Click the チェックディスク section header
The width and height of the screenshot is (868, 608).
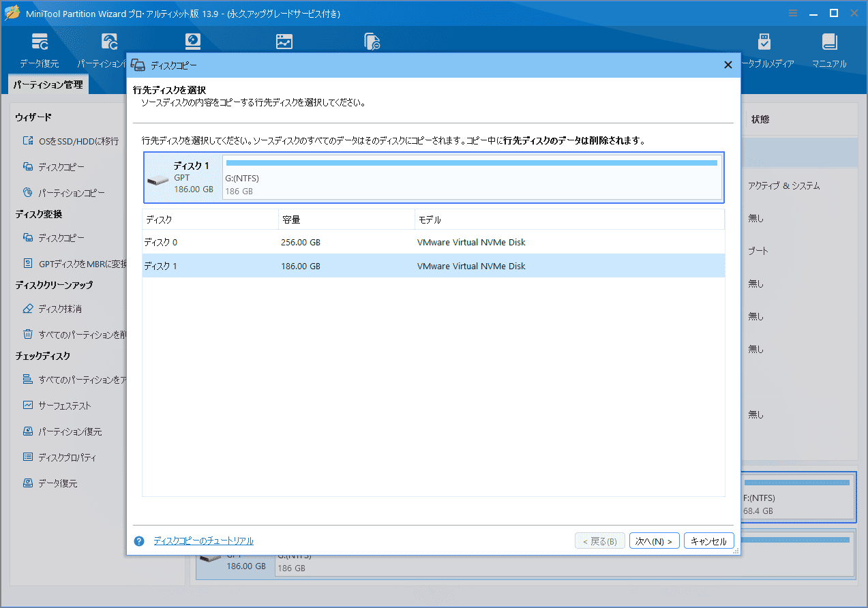pyautogui.click(x=43, y=356)
